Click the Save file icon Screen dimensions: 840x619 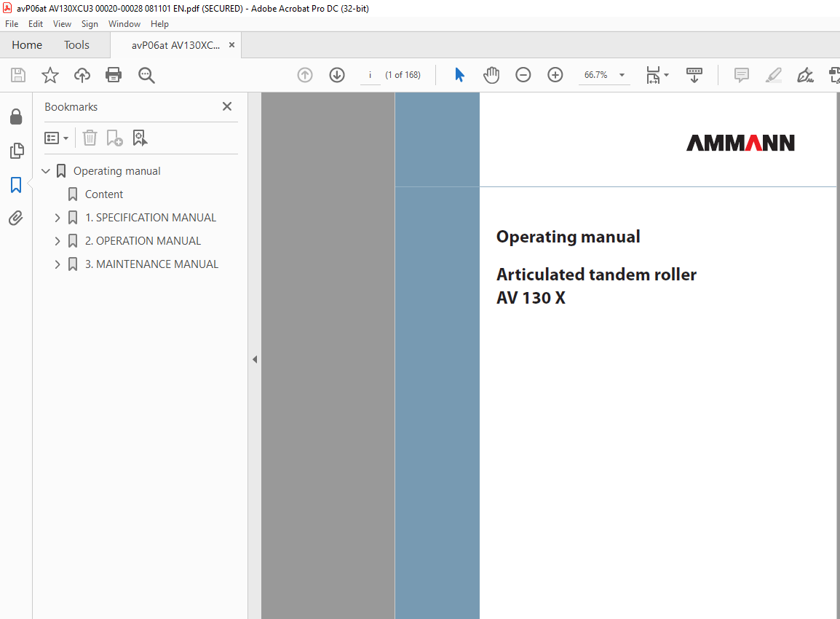pos(18,75)
